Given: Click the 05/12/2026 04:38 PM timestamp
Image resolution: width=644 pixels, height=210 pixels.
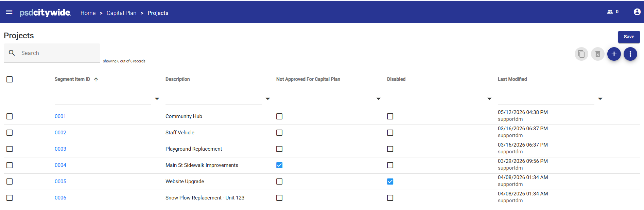Looking at the screenshot, I should click(x=523, y=112).
